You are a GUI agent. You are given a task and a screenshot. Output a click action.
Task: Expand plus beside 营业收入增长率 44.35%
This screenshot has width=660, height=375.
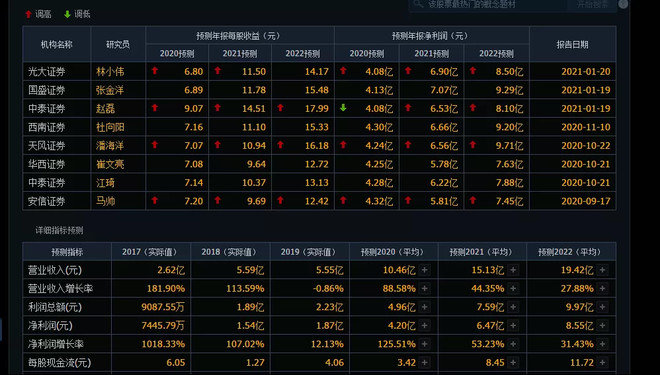tap(513, 288)
